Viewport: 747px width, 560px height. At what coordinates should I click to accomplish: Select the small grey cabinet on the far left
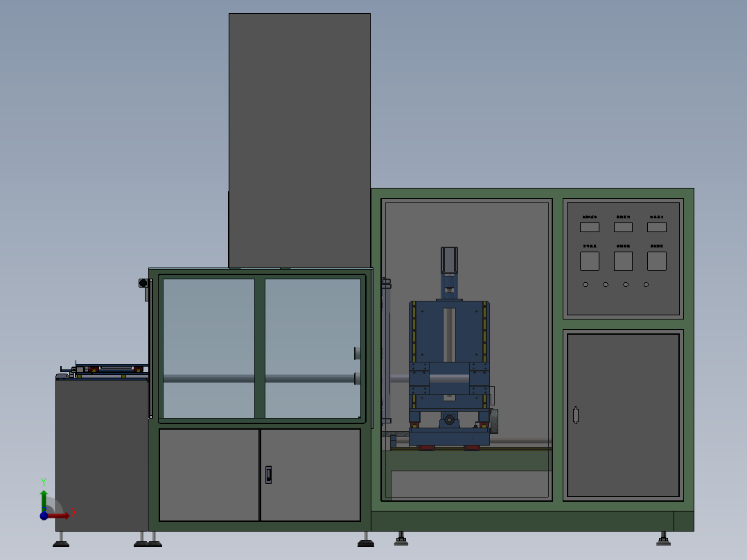101,455
